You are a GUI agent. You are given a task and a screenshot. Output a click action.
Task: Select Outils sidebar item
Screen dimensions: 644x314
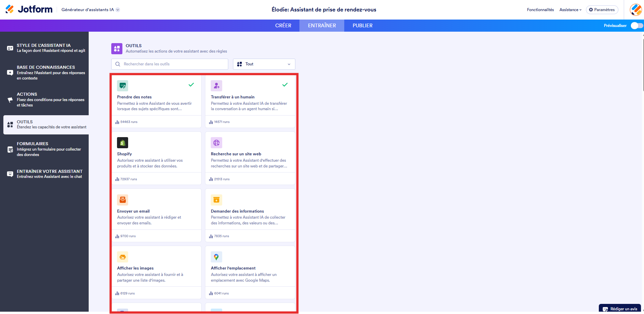46,125
